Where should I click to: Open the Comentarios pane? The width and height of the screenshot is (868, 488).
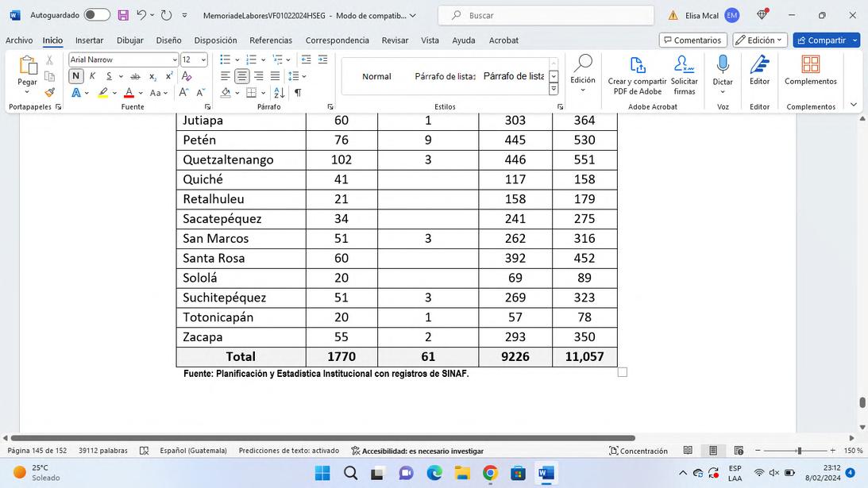tap(692, 40)
